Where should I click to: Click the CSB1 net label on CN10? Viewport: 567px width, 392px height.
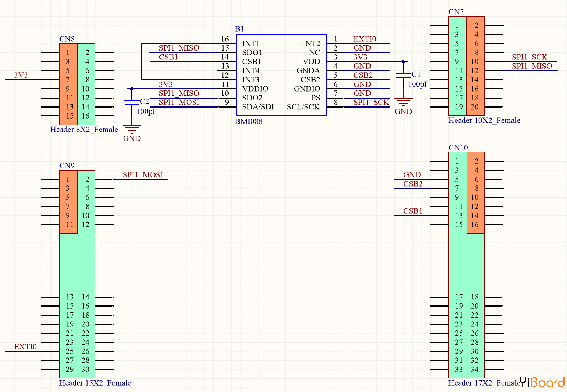413,211
